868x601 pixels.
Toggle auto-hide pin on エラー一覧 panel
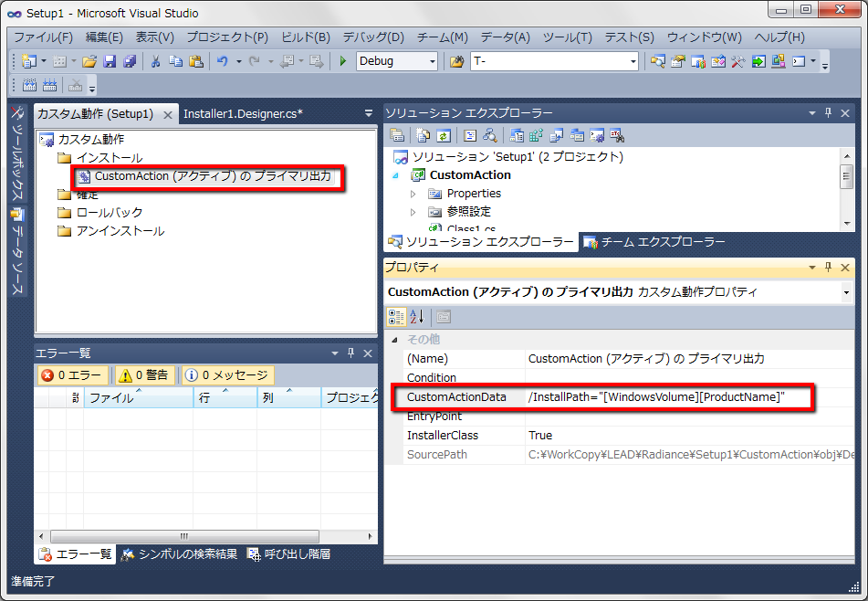[x=351, y=353]
